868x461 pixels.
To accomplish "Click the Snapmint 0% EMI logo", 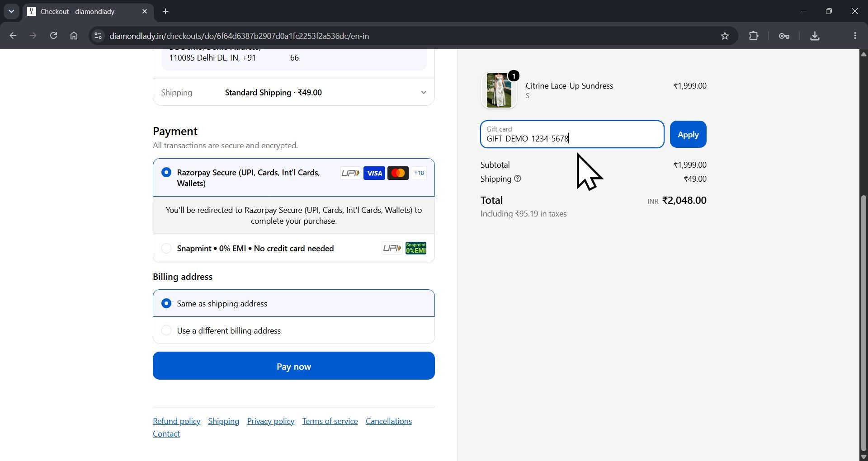I will pyautogui.click(x=416, y=248).
